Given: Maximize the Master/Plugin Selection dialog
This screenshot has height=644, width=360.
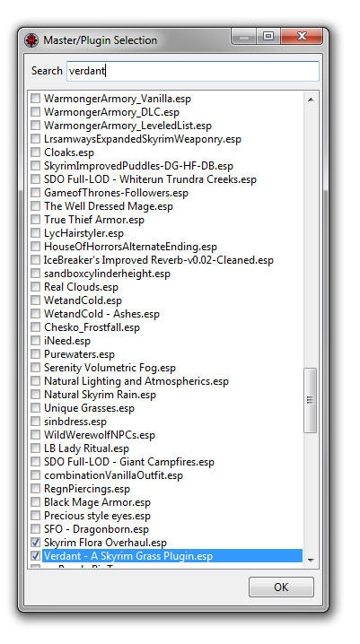Looking at the screenshot, I should 268,37.
